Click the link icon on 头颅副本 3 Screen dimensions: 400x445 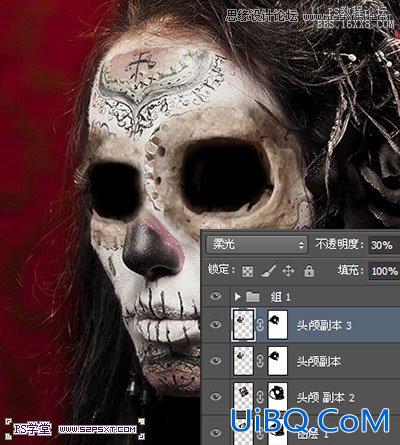[260, 325]
